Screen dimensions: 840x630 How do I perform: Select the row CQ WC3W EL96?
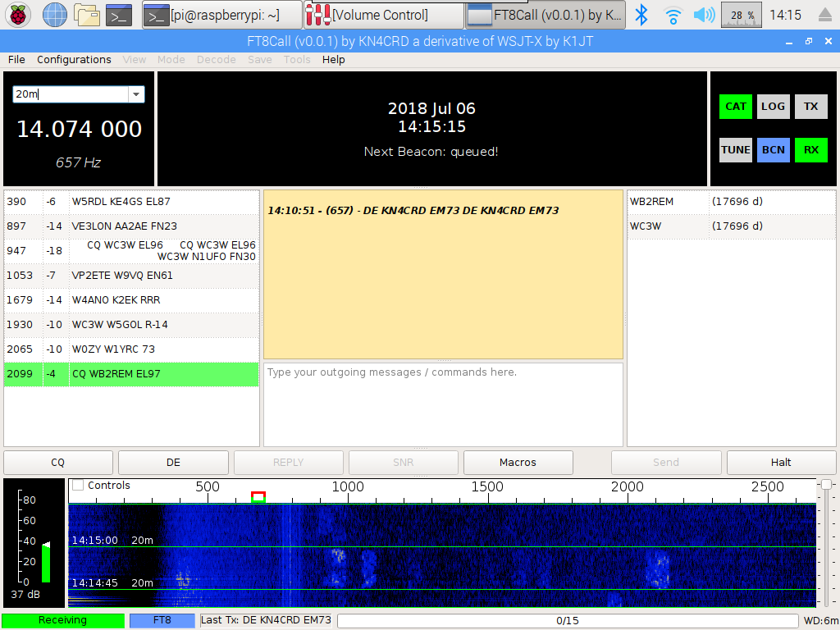coord(131,251)
